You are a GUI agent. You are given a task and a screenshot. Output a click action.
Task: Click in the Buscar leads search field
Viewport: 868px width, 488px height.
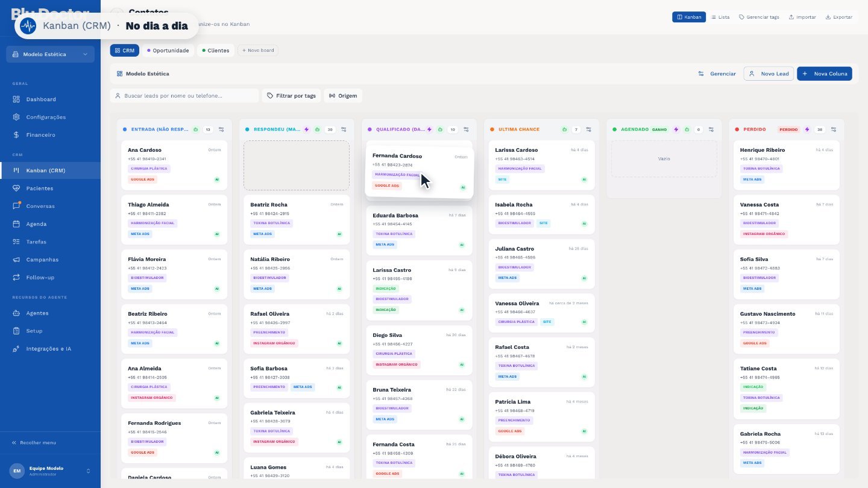pos(184,96)
